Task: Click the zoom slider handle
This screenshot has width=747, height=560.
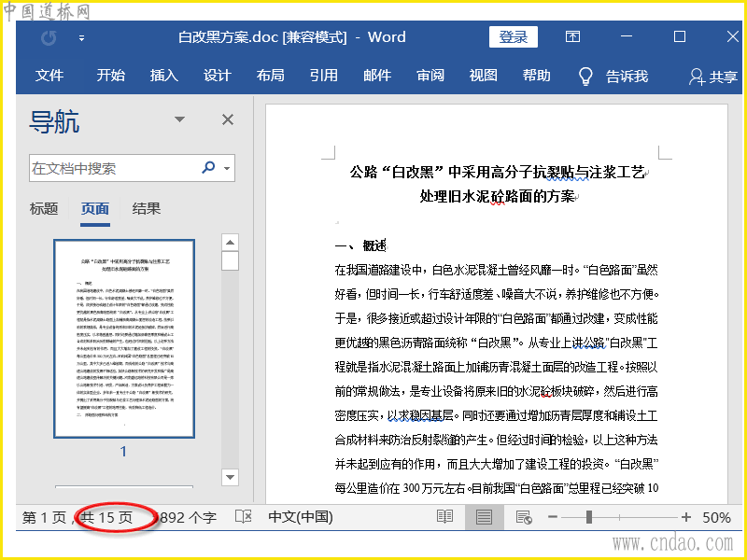Action: [x=589, y=517]
